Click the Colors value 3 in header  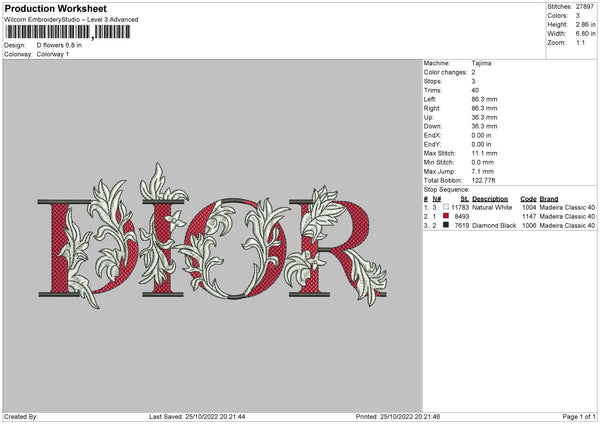coord(578,16)
